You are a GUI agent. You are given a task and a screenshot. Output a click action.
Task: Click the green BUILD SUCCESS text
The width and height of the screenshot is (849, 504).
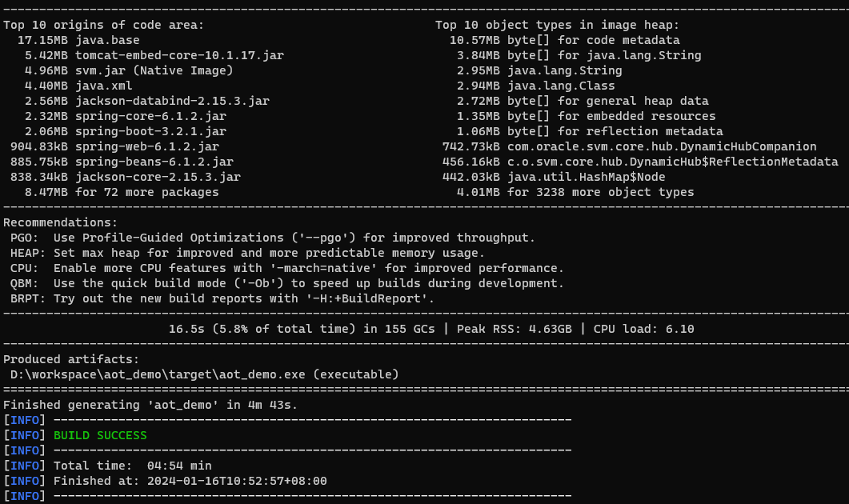[x=100, y=435]
